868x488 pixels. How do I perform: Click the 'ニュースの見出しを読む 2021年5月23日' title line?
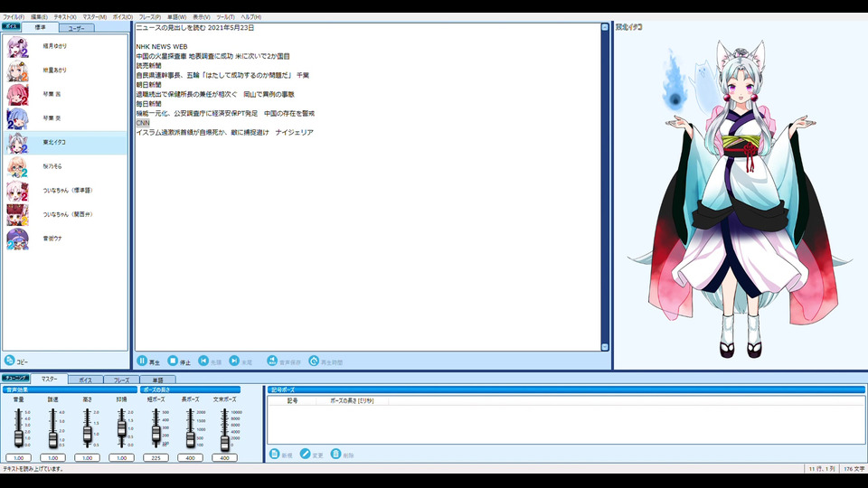(195, 28)
